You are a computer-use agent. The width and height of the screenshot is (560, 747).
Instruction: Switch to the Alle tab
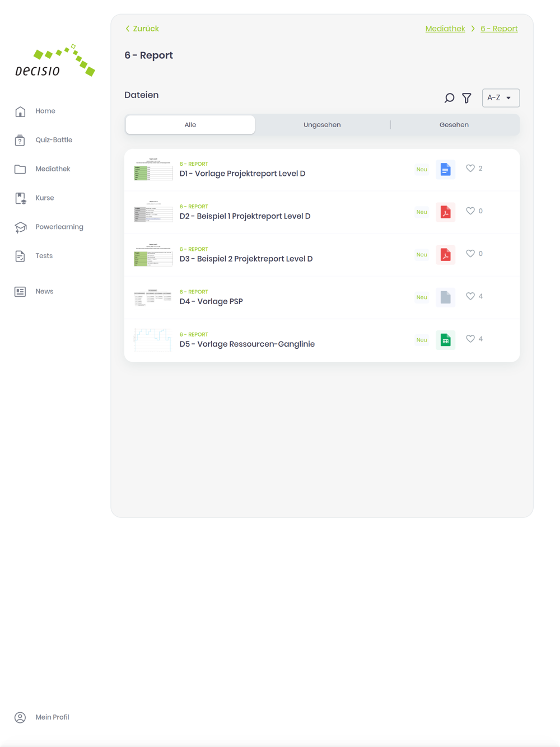point(190,125)
